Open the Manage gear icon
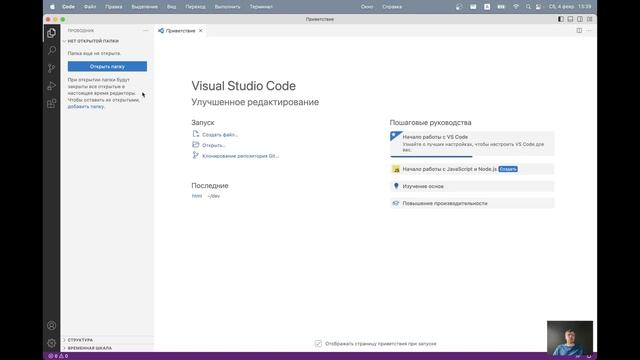 (51, 343)
